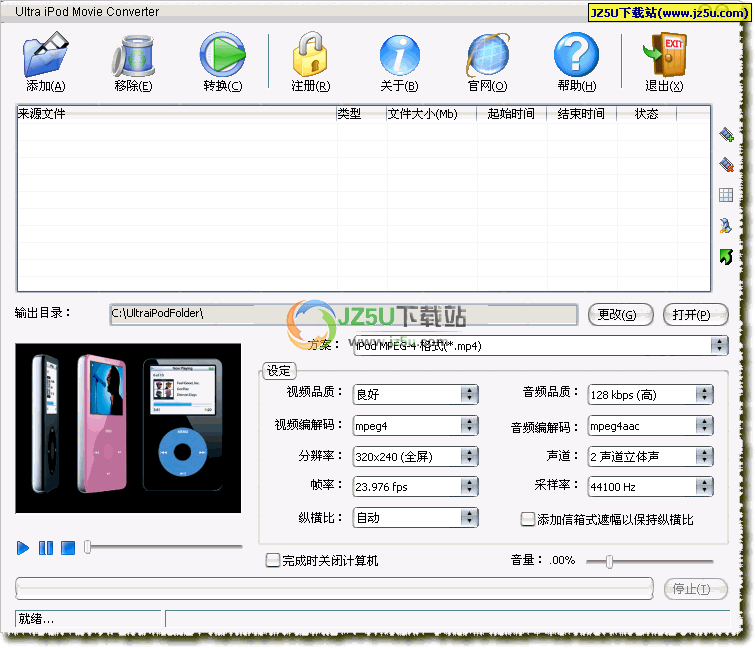Click the 状态 column header
Image resolution: width=755 pixels, height=648 pixels.
(x=647, y=114)
